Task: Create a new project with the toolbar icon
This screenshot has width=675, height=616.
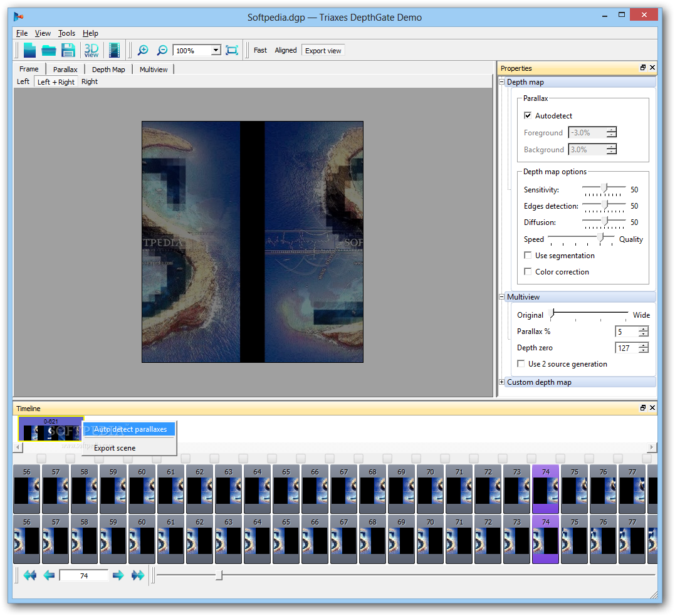Action: coord(29,50)
